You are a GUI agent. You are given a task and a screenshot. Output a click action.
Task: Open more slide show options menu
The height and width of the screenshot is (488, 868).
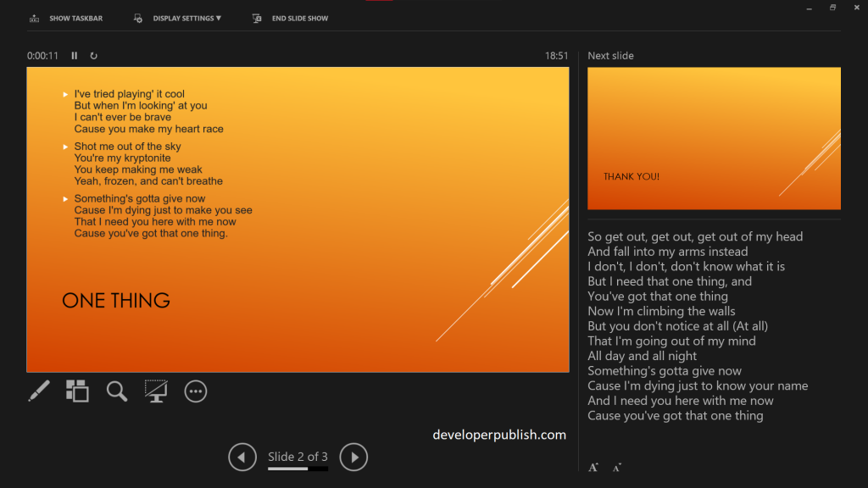[x=196, y=391]
